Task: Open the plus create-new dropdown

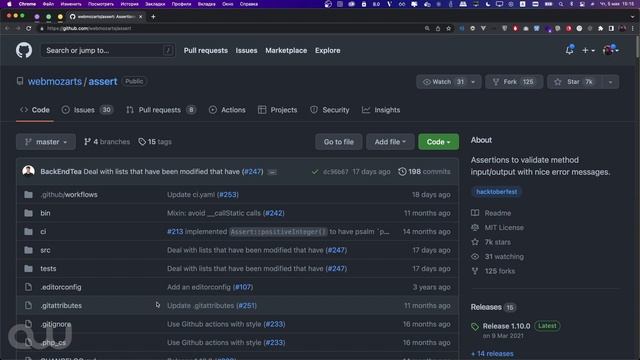Action: click(588, 51)
